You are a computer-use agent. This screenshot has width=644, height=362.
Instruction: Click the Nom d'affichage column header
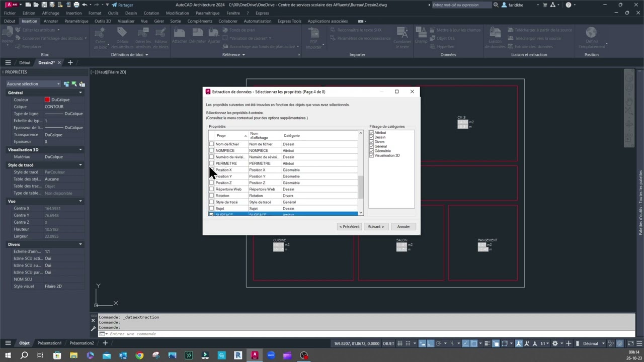tap(265, 136)
